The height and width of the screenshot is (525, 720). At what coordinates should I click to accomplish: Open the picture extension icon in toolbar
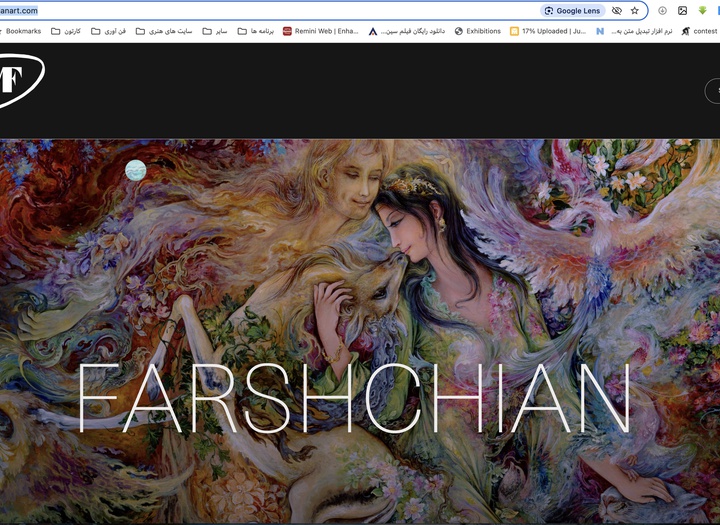point(682,11)
